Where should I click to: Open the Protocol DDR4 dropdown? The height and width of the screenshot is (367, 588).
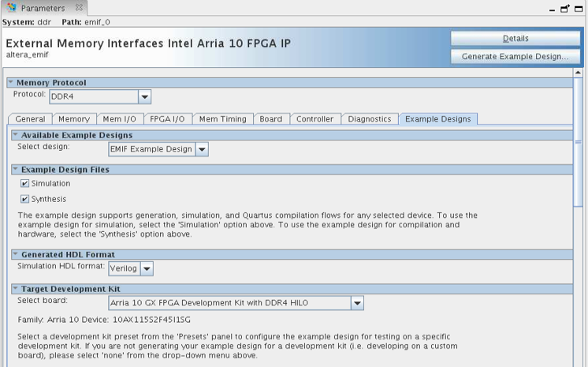pyautogui.click(x=144, y=97)
